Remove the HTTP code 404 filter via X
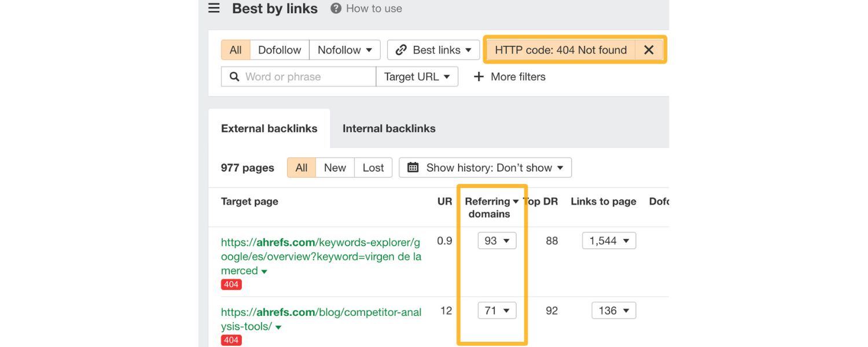The width and height of the screenshot is (868, 347). 649,50
